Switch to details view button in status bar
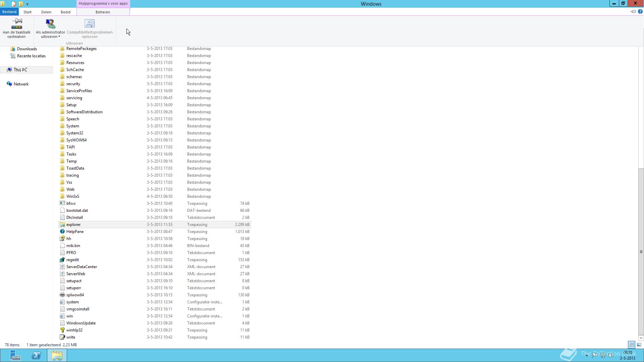This screenshot has width=644, height=362. point(632,345)
